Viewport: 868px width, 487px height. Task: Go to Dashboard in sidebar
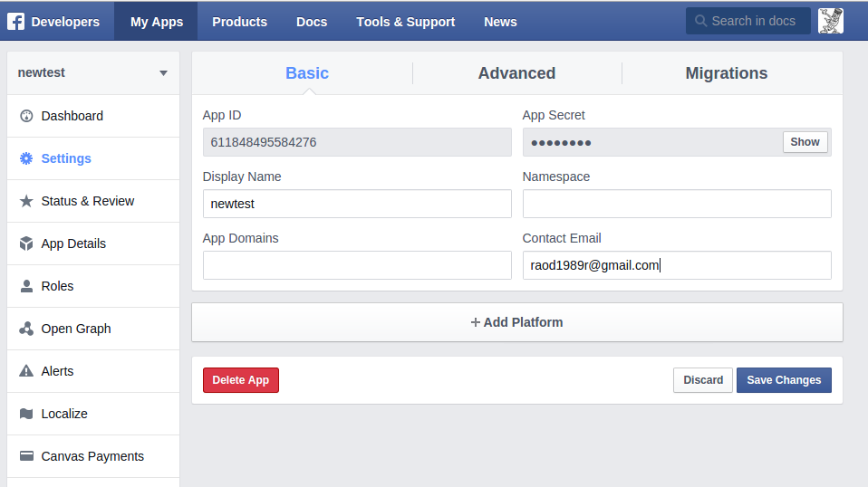tap(93, 116)
